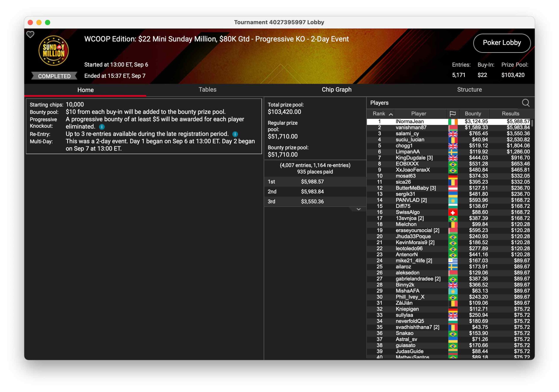Open the Chip Graph tab

tap(336, 89)
